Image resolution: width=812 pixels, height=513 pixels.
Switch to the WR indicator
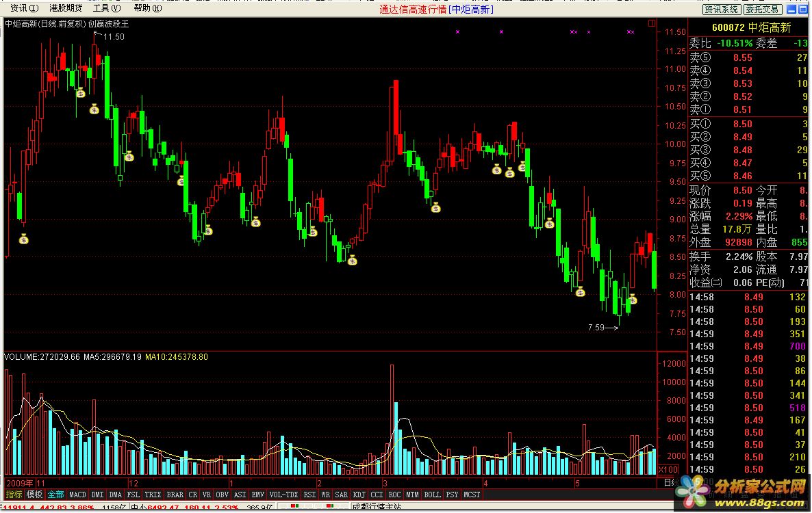tap(326, 495)
